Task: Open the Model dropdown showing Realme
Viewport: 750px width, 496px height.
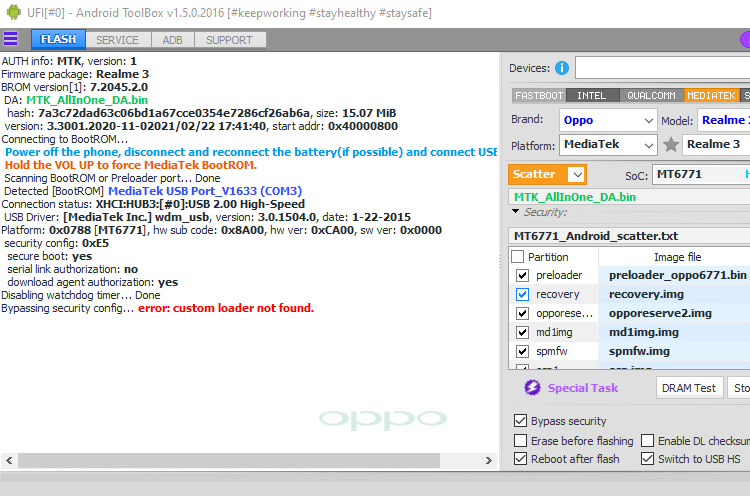Action: [724, 120]
